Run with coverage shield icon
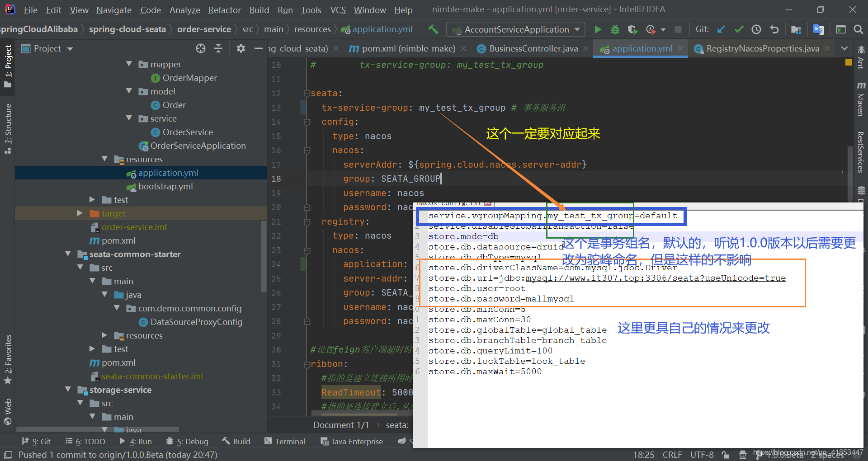 point(632,29)
